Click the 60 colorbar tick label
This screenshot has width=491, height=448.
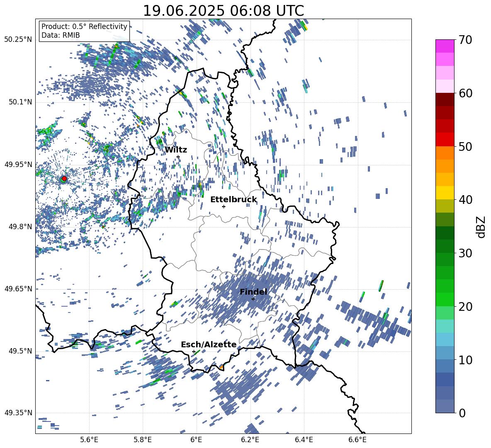click(466, 93)
